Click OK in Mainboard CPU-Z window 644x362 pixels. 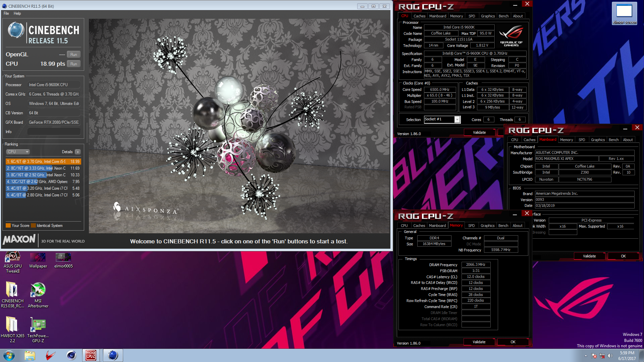tap(623, 256)
